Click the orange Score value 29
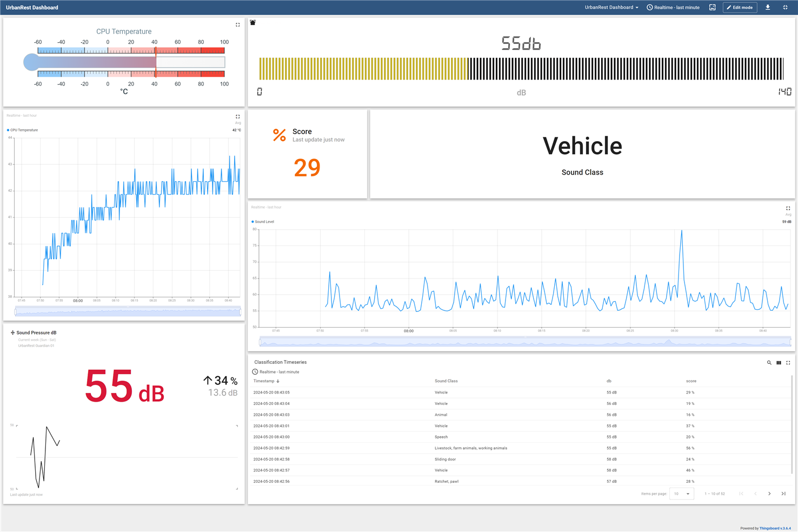The height and width of the screenshot is (532, 798). 307,168
